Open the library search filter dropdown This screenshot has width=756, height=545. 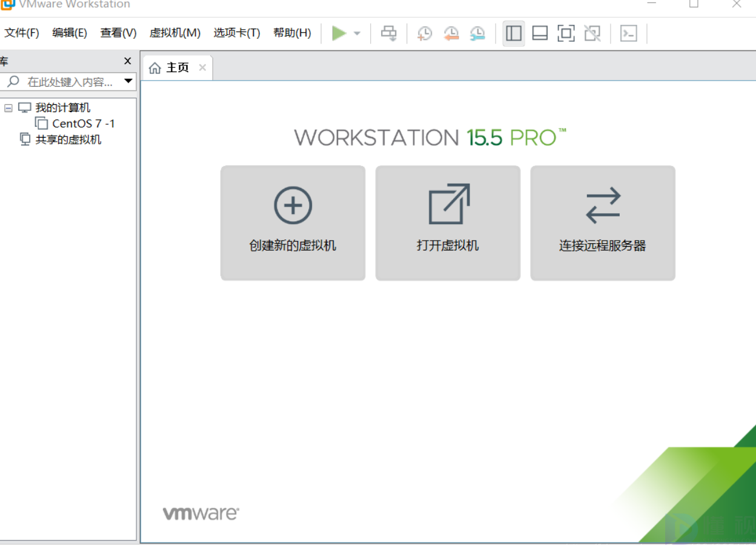[128, 81]
